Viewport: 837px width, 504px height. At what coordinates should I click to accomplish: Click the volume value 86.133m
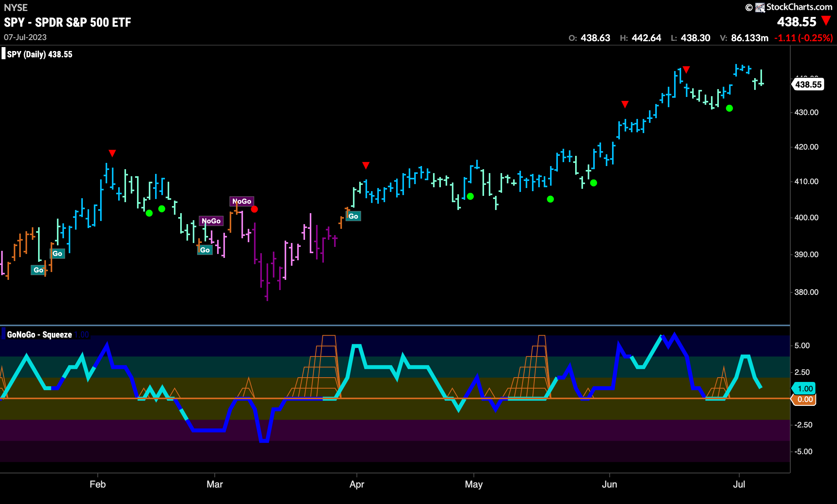click(749, 38)
